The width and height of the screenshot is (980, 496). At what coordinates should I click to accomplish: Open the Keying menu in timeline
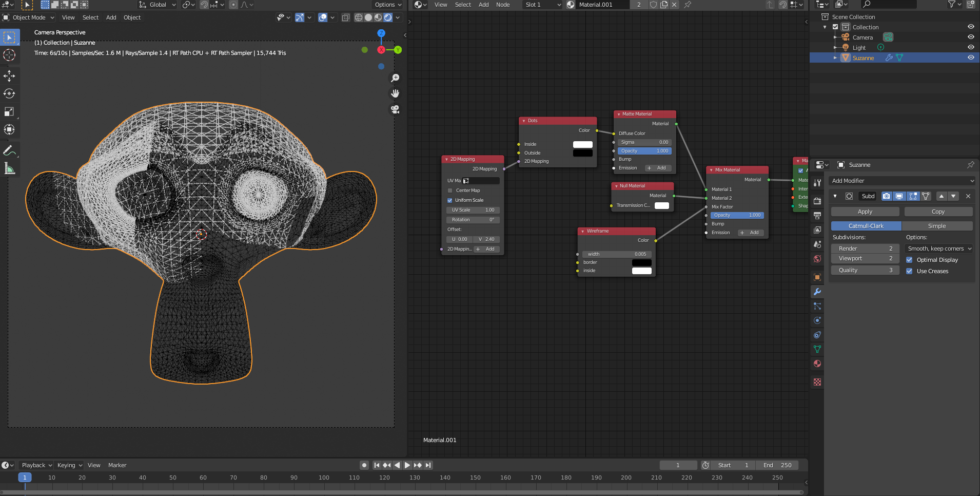pyautogui.click(x=69, y=465)
